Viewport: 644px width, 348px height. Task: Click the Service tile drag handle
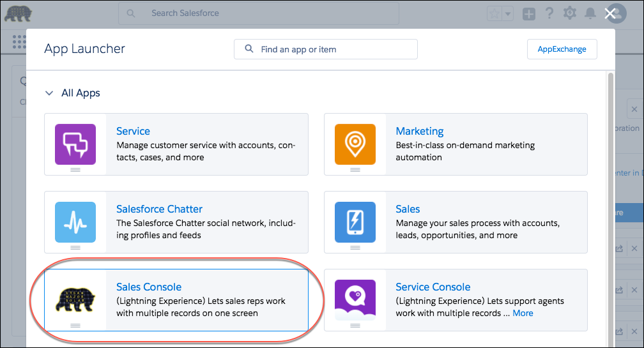click(x=75, y=170)
